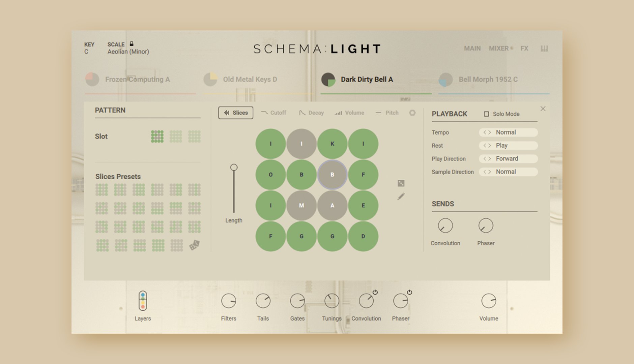Viewport: 634px width, 364px height.
Task: Change the Tempo value selector
Action: [508, 132]
